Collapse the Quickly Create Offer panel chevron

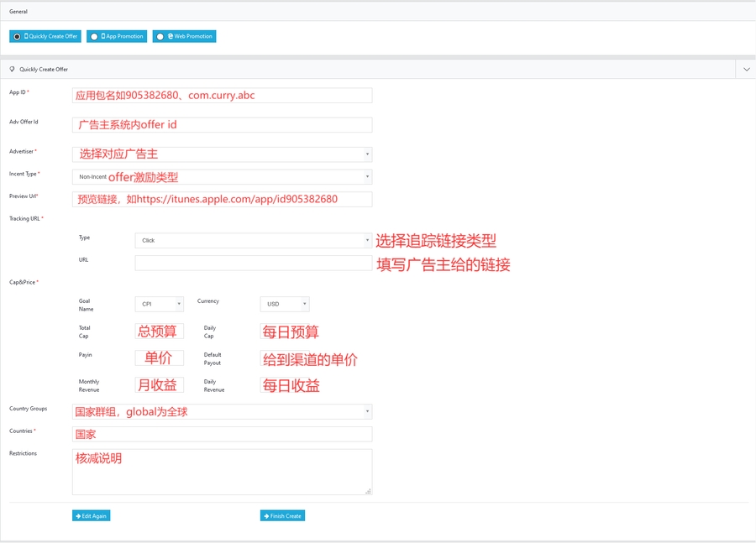(x=746, y=70)
